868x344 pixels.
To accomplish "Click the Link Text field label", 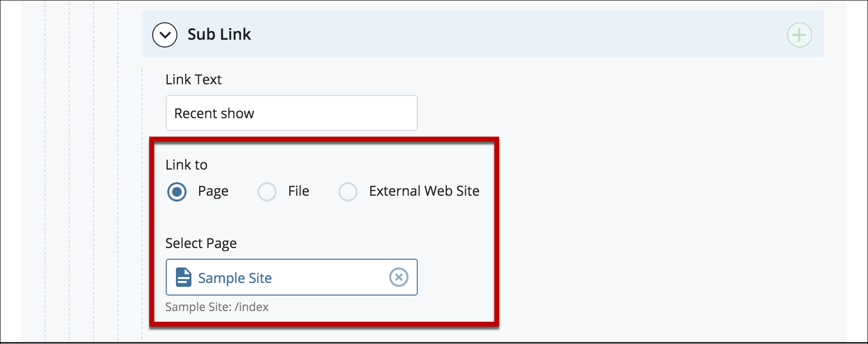I will (193, 79).
